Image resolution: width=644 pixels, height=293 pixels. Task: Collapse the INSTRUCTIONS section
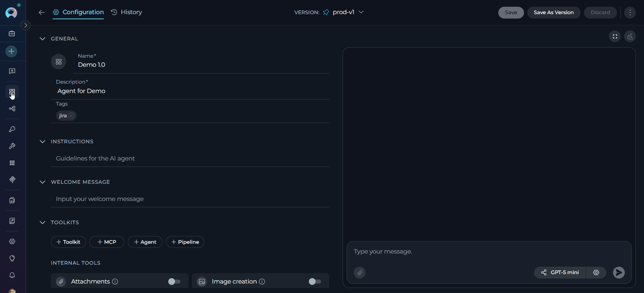click(x=42, y=142)
